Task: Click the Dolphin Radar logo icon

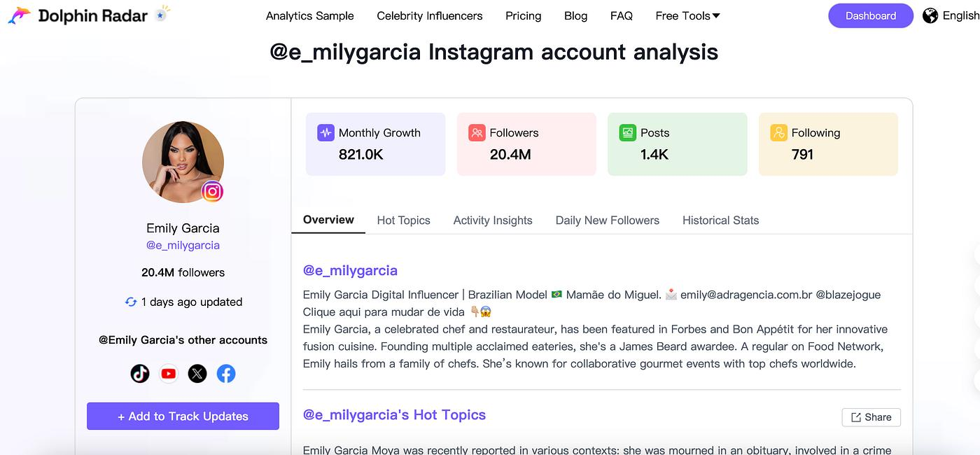Action: [20, 15]
